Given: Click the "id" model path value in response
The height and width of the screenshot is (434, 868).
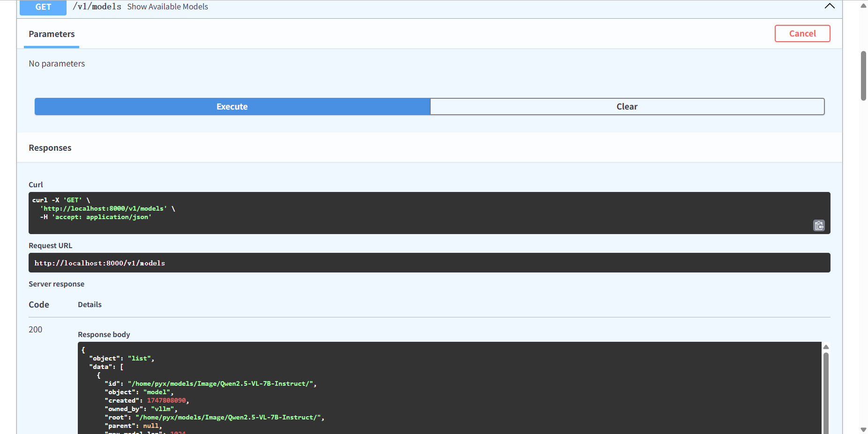Looking at the screenshot, I should (220, 384).
